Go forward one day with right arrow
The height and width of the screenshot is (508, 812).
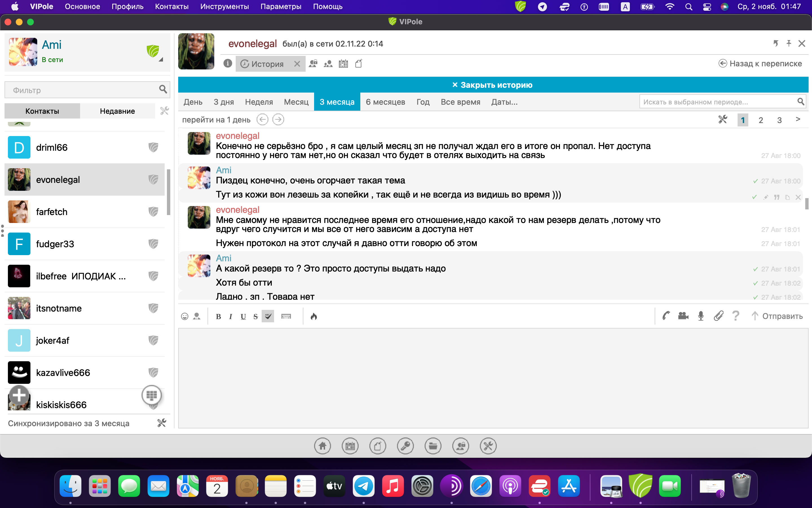coord(278,120)
